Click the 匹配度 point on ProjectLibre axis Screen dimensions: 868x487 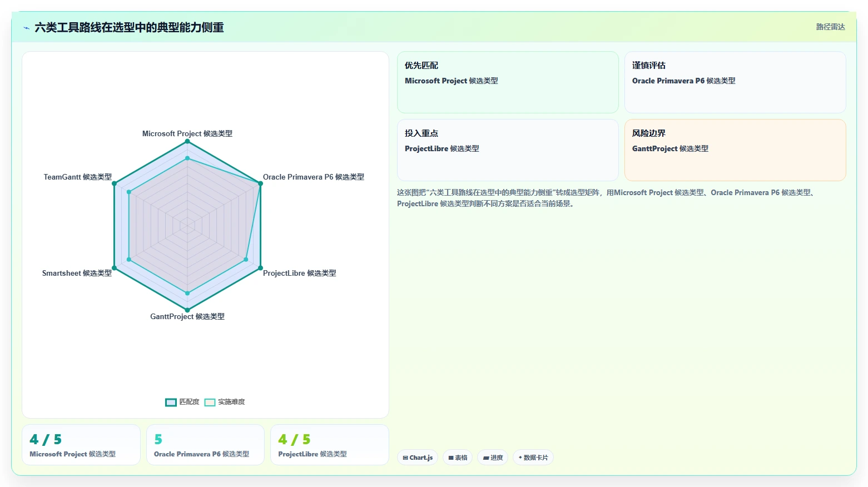point(260,268)
